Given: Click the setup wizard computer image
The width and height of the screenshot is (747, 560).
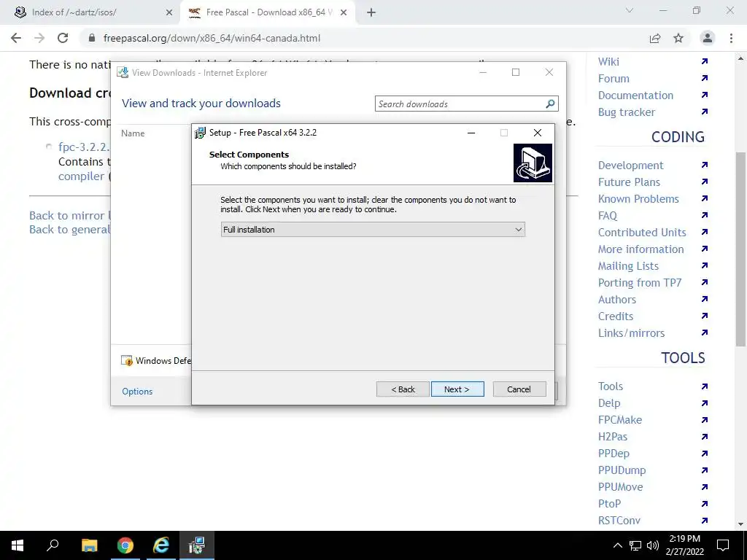Looking at the screenshot, I should [x=533, y=163].
